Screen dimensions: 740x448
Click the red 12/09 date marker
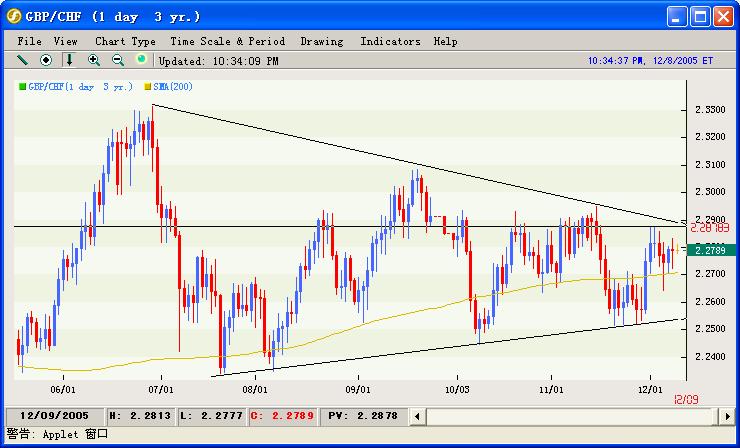[686, 400]
